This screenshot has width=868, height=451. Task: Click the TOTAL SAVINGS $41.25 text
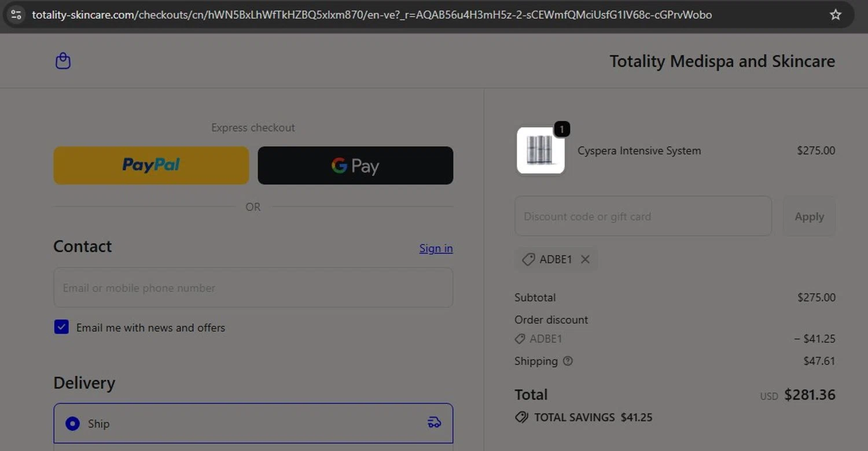[x=593, y=417]
